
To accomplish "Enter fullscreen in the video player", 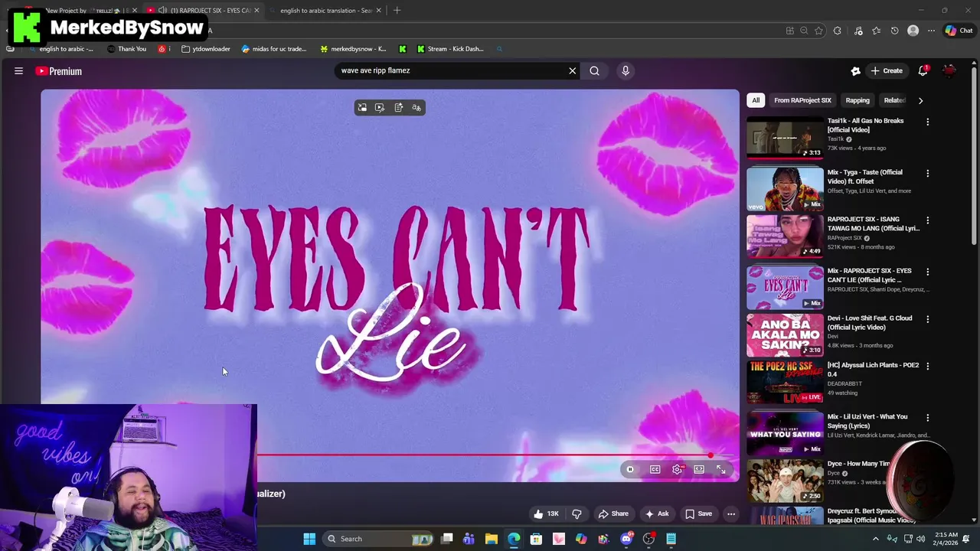I will [721, 470].
